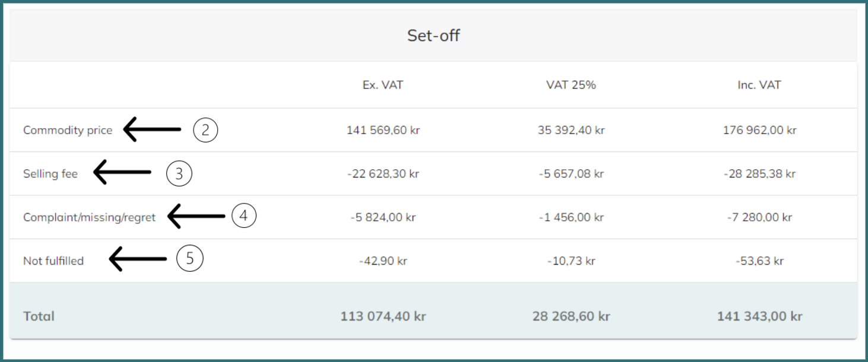868x362 pixels.
Task: Select the Ex. VAT column header
Action: (383, 85)
